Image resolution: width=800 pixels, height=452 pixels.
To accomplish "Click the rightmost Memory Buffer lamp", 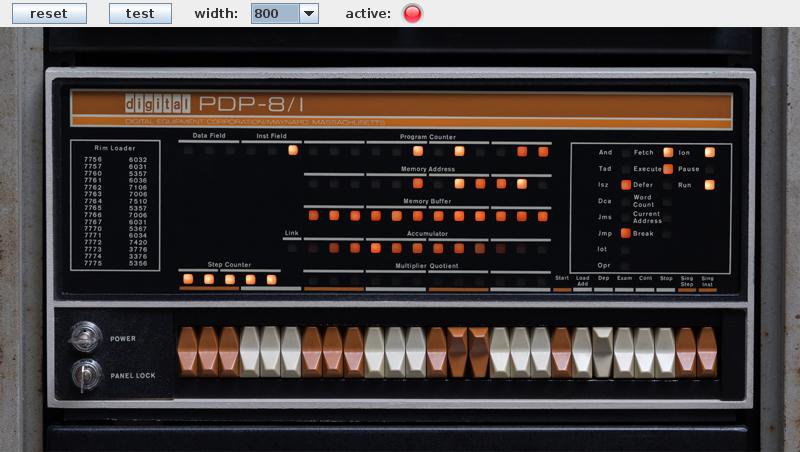I will (x=543, y=216).
